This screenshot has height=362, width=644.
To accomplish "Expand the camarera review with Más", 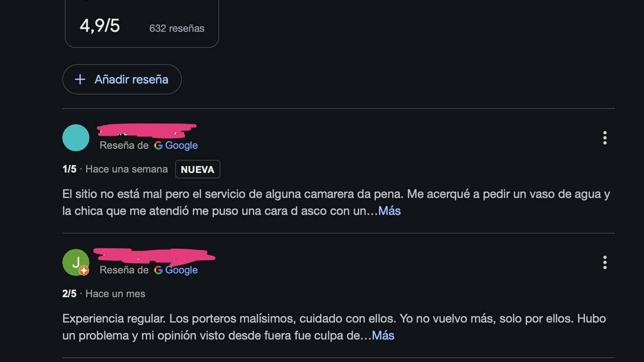I will click(389, 211).
